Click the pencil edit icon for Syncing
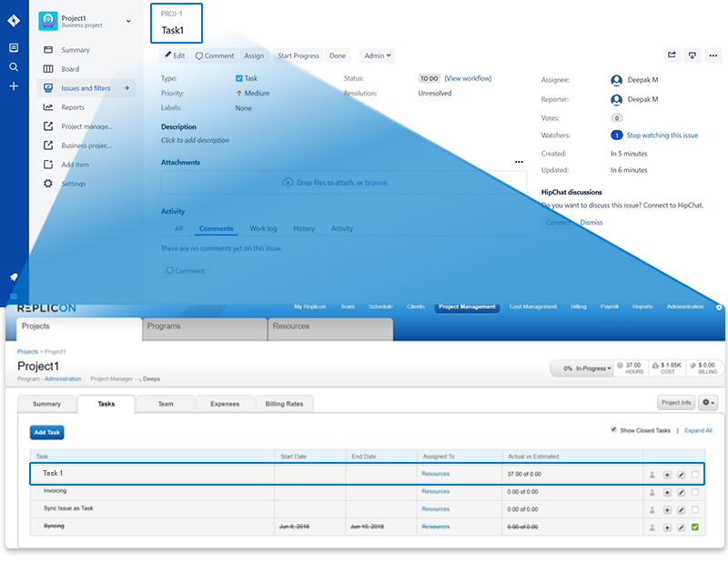 (x=681, y=527)
